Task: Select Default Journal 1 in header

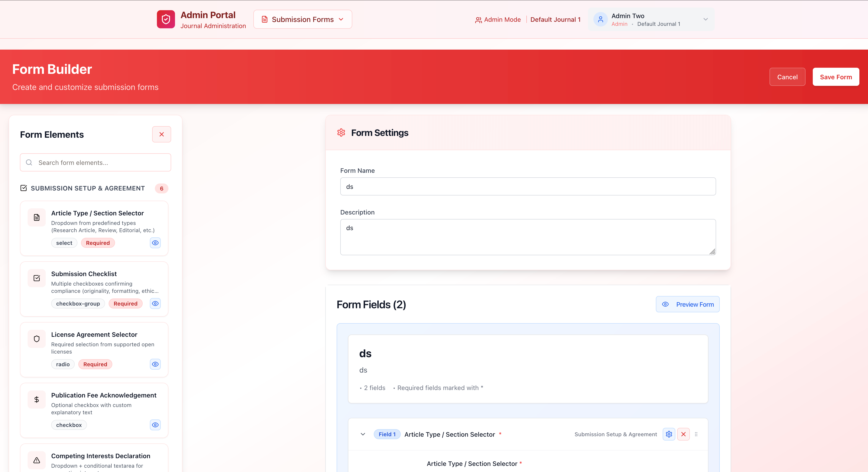Action: pyautogui.click(x=555, y=19)
